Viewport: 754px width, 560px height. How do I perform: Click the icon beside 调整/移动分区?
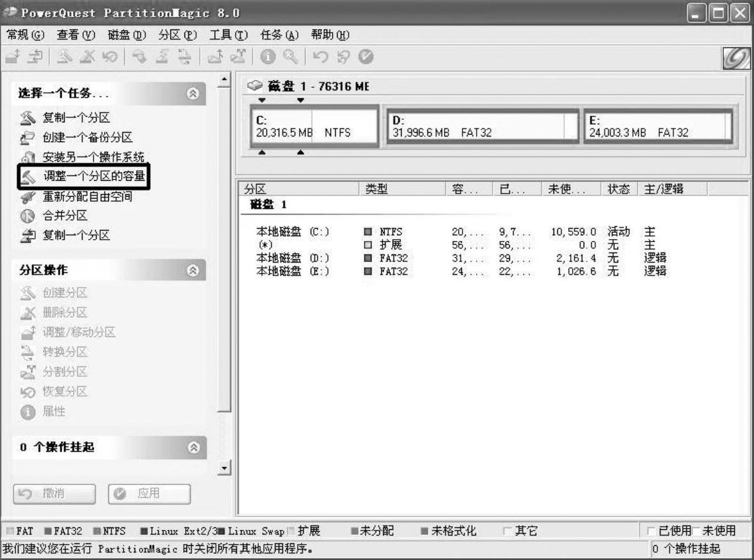[28, 333]
